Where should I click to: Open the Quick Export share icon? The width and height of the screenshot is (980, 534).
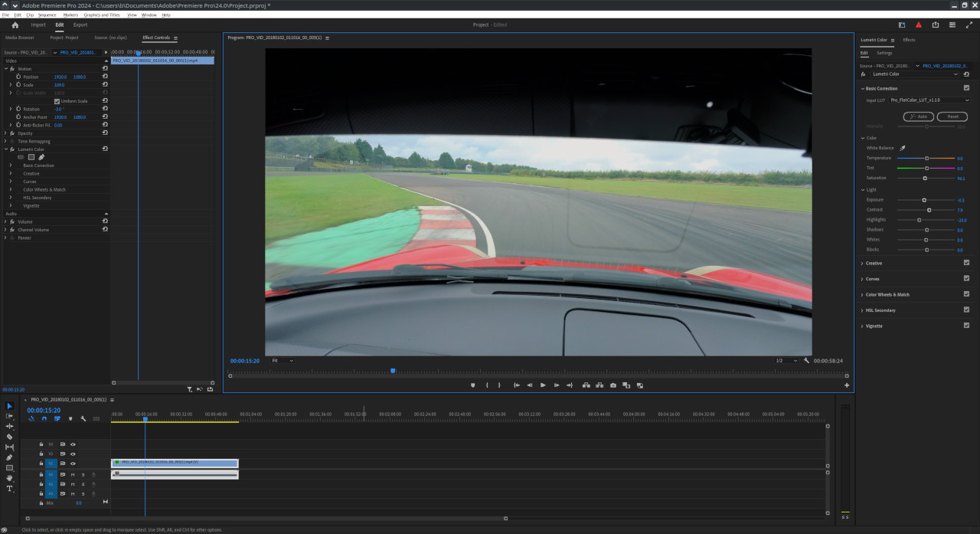[x=935, y=25]
